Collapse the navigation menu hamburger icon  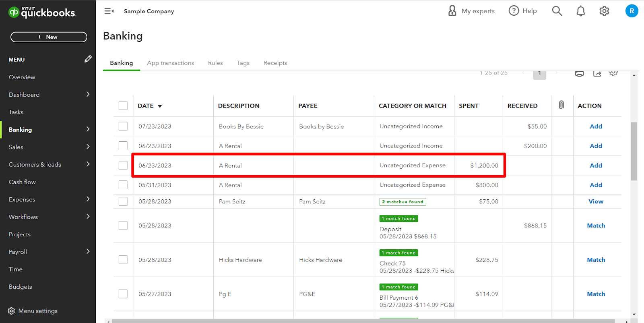[109, 11]
